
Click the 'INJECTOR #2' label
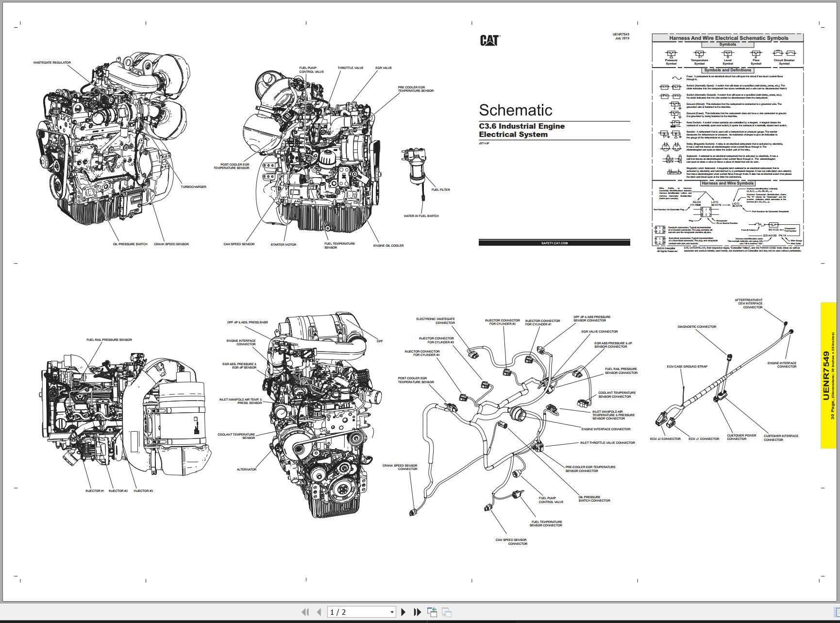click(118, 491)
